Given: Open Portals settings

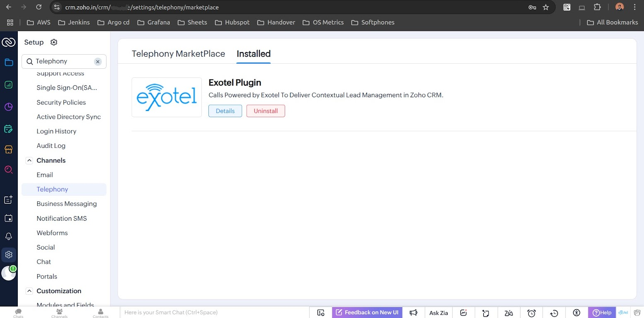Looking at the screenshot, I should [47, 276].
